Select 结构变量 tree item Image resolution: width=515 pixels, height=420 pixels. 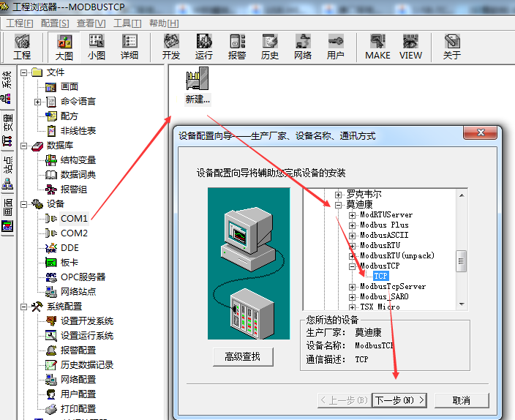click(x=78, y=160)
